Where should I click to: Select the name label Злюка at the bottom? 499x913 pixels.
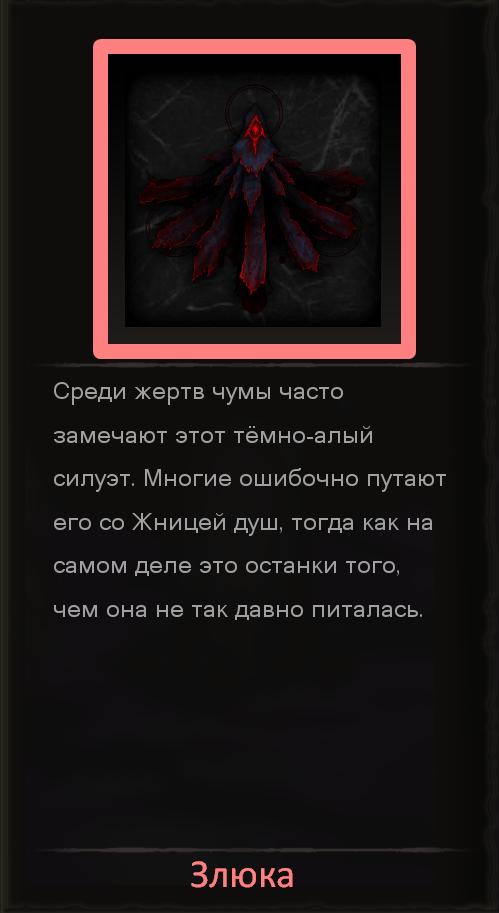(x=242, y=875)
